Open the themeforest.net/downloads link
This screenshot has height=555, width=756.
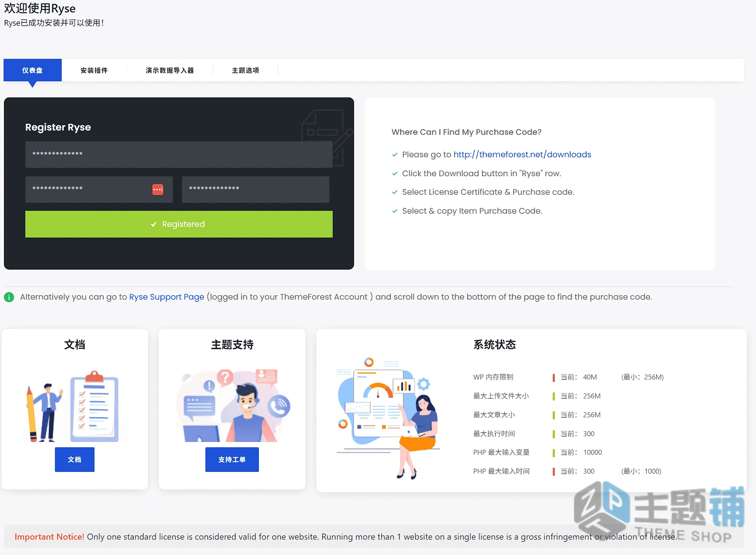pyautogui.click(x=522, y=154)
